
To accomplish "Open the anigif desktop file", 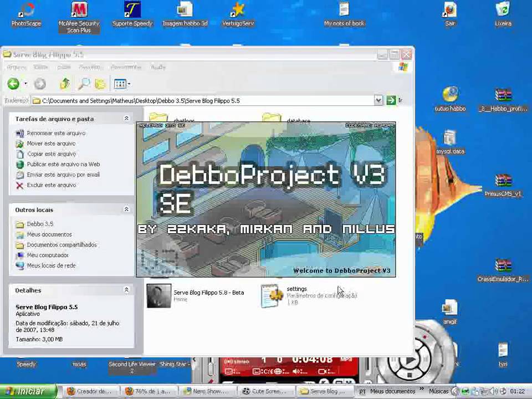I will tap(450, 312).
